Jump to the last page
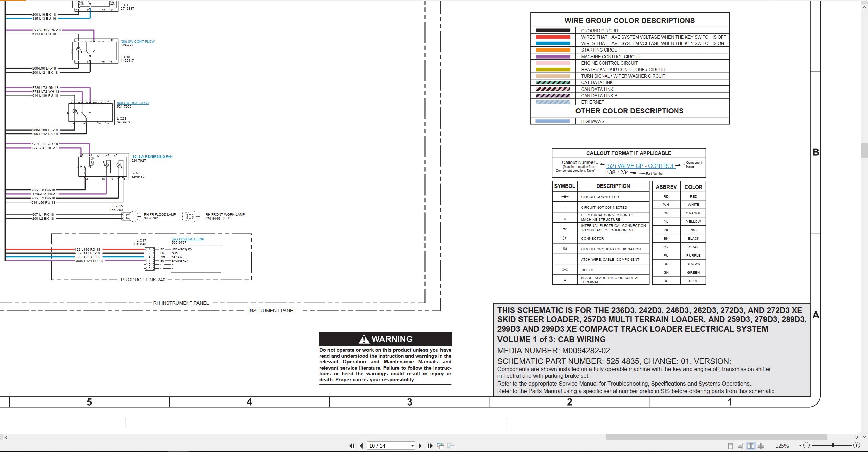 point(430,446)
